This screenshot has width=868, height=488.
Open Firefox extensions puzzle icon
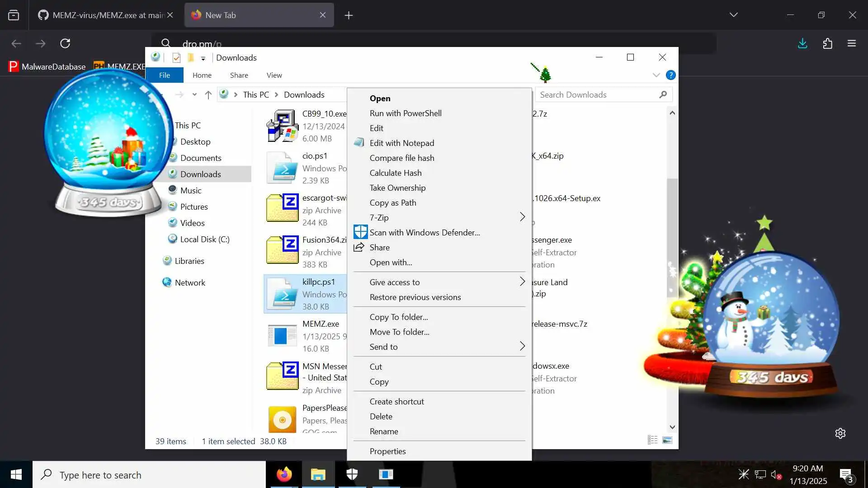(827, 43)
